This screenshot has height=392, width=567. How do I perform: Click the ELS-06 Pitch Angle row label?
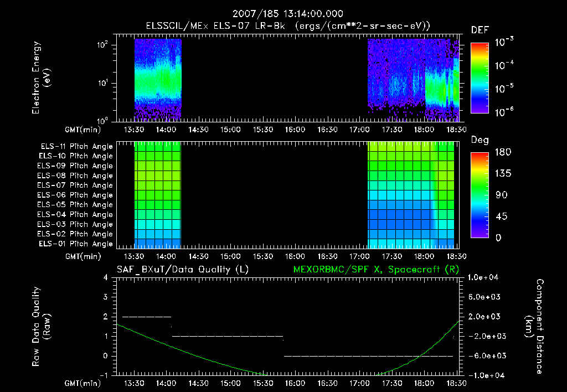click(75, 195)
